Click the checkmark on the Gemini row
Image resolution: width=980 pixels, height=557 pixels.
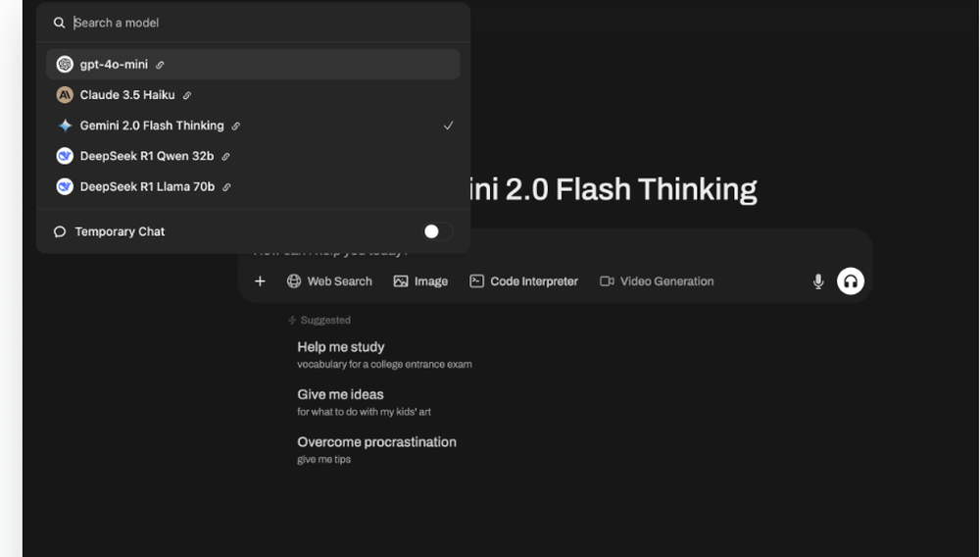pos(448,126)
